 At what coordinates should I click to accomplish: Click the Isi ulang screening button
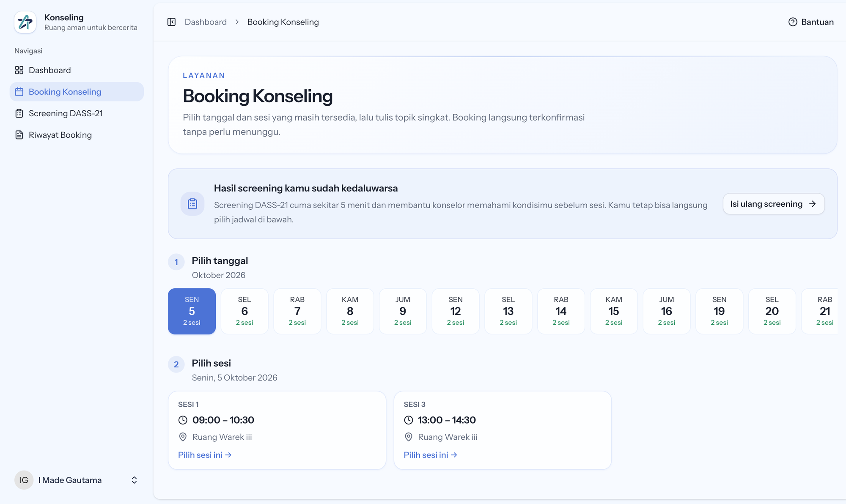pyautogui.click(x=774, y=204)
